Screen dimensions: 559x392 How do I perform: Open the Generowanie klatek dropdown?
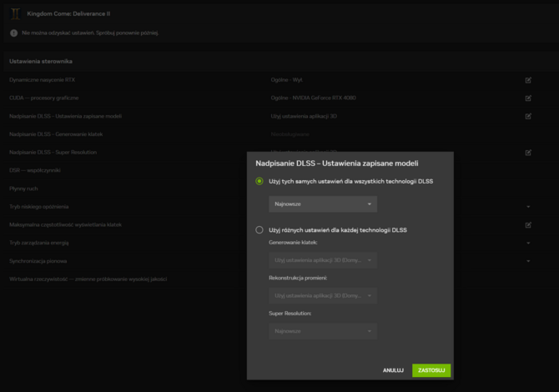[x=323, y=260]
